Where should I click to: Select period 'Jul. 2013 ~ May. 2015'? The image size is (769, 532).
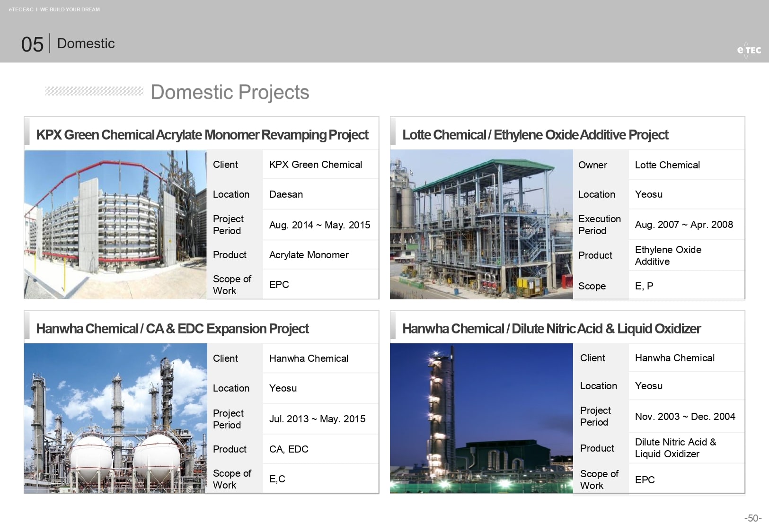click(318, 419)
